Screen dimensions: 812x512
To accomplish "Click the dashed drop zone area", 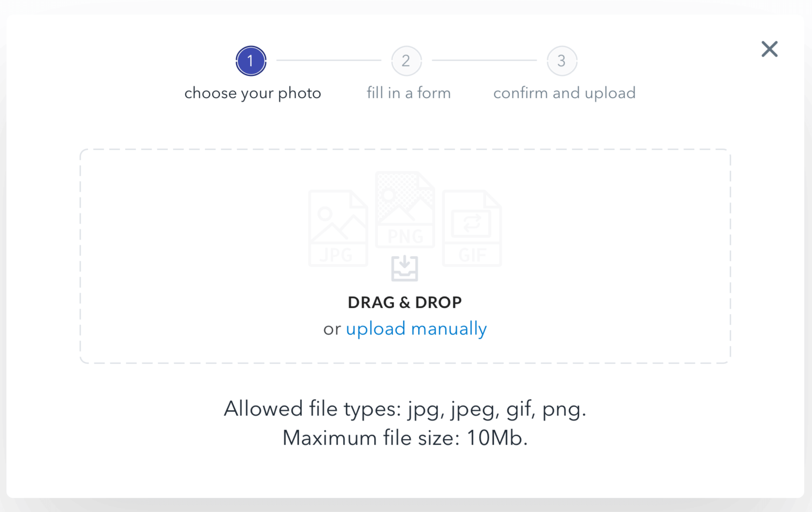I will pyautogui.click(x=405, y=256).
